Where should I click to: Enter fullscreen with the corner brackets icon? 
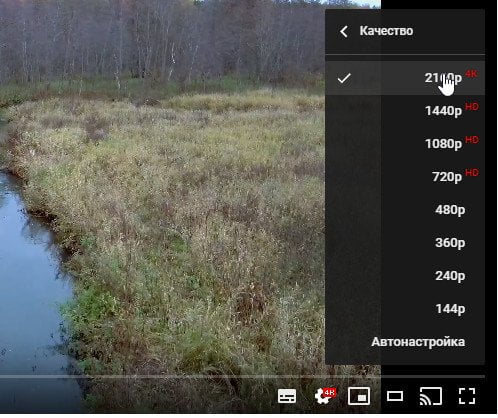point(467,396)
